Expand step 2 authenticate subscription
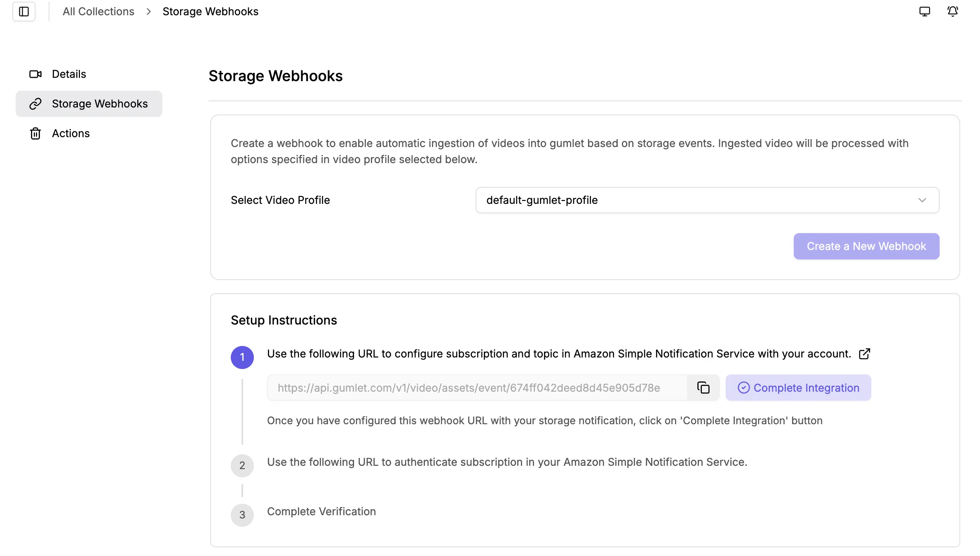The image size is (980, 556). pos(507,462)
